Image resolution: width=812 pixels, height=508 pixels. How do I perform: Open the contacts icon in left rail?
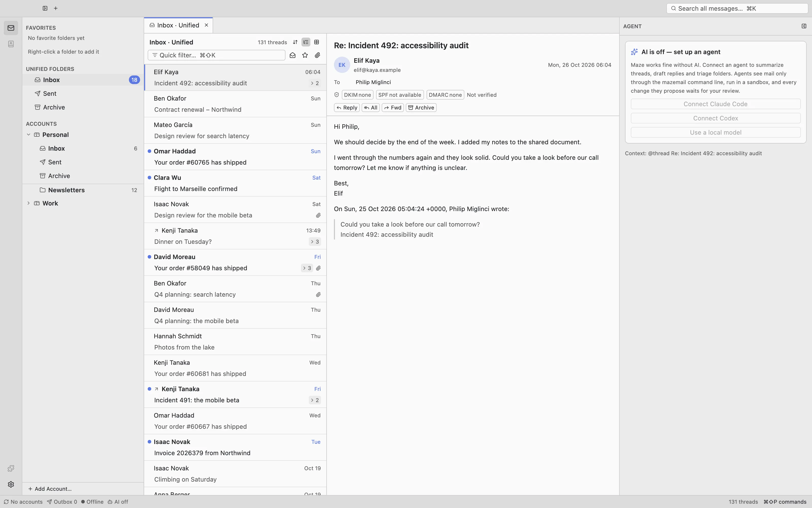point(11,44)
